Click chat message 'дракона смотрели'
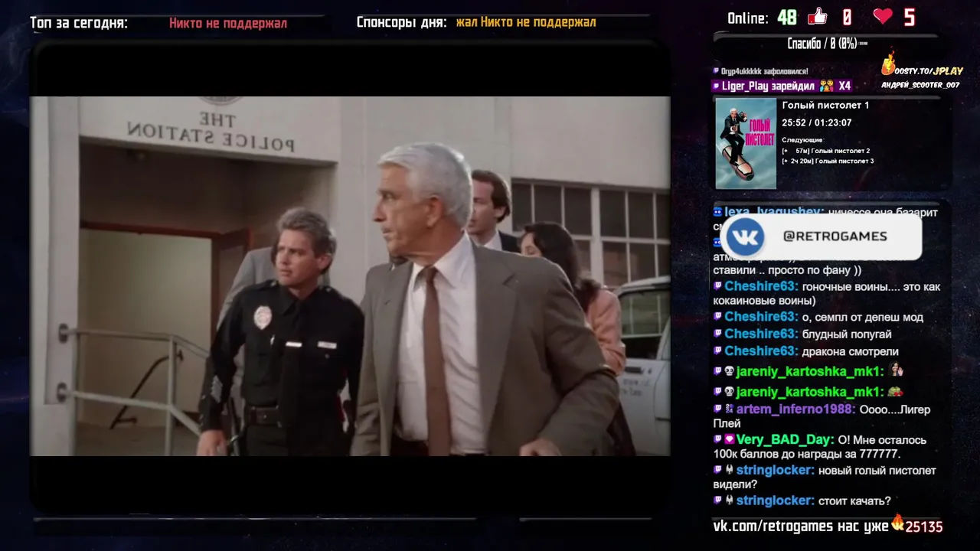This screenshot has height=551, width=980. [850, 351]
